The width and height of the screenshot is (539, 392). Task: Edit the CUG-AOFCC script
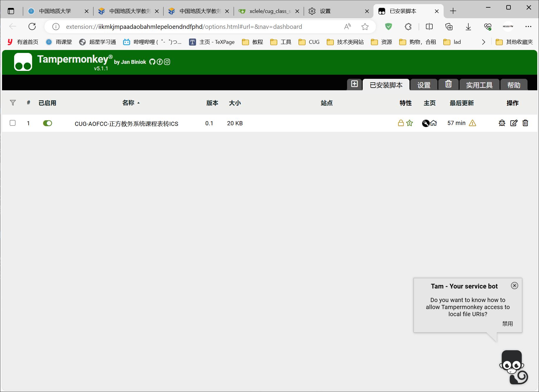[514, 123]
